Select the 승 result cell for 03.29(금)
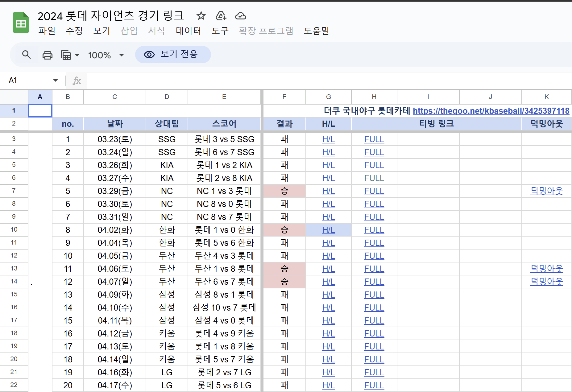Viewport: 572px width, 392px height. 284,191
